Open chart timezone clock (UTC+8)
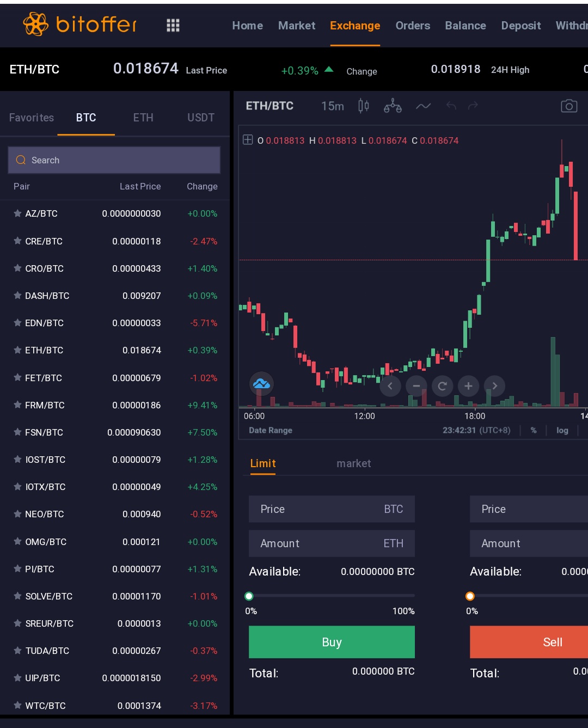The height and width of the screenshot is (728, 588). [x=476, y=430]
